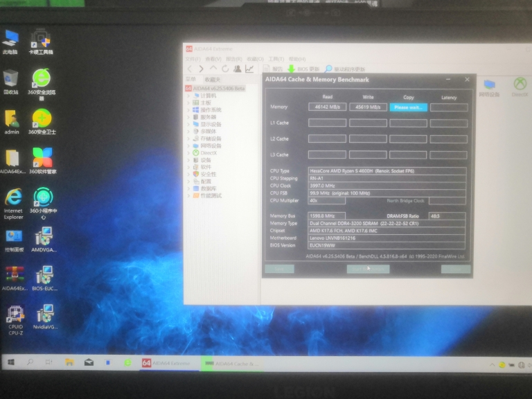
Task: Click the refresh icon in AIDA64 toolbar
Action: click(x=225, y=69)
